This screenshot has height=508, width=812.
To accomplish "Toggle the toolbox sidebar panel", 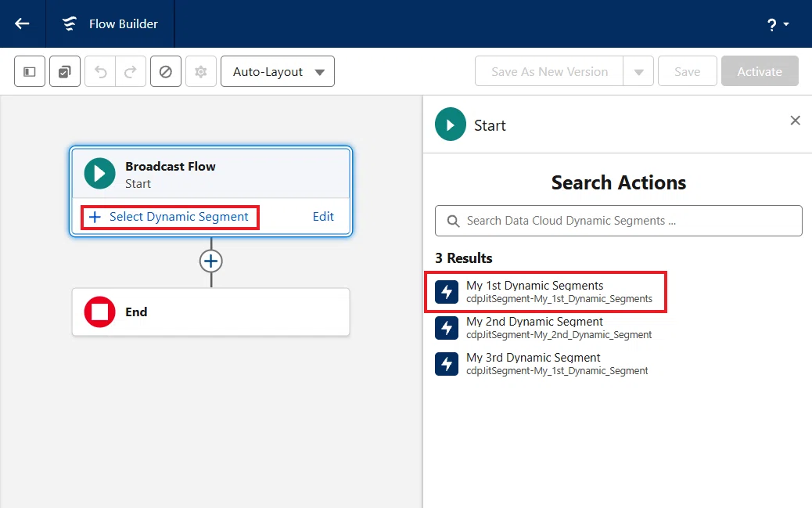I will [x=30, y=71].
